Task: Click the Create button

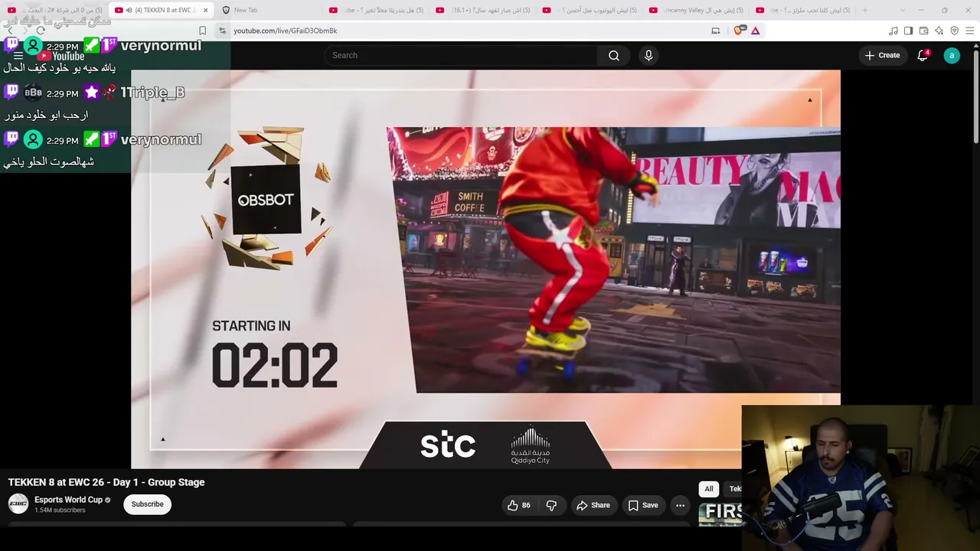Action: (x=882, y=55)
